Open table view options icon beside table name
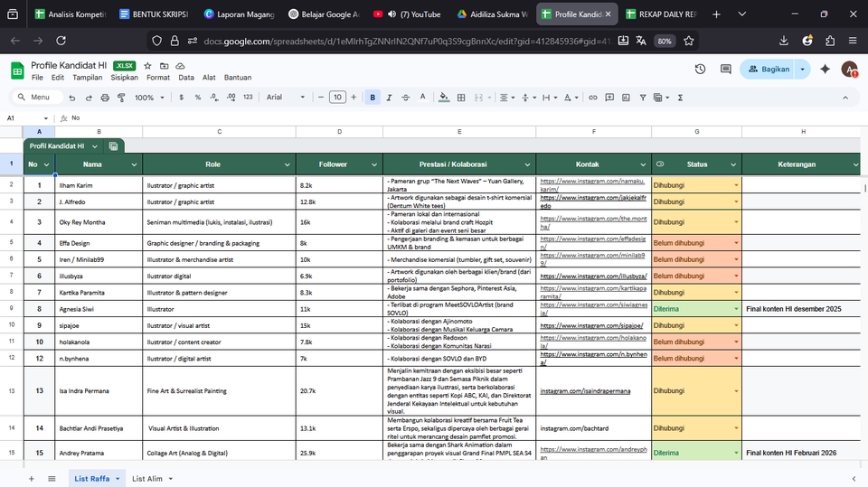 (x=114, y=146)
